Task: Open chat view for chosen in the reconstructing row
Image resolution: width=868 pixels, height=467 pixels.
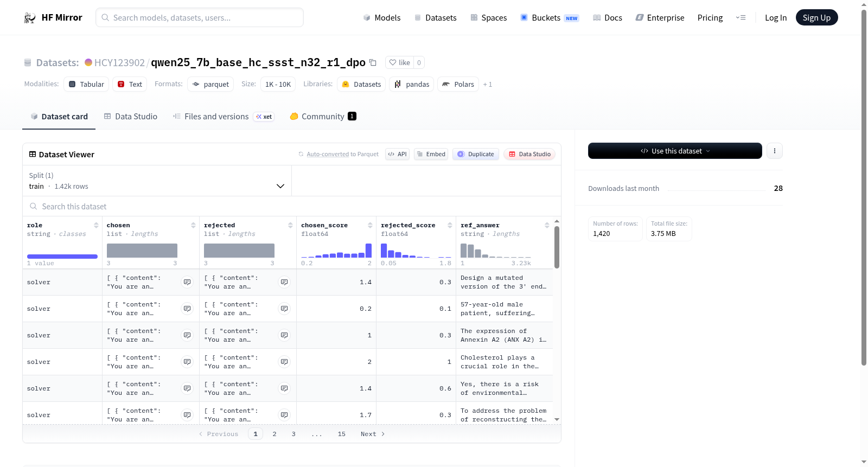Action: pos(187,415)
